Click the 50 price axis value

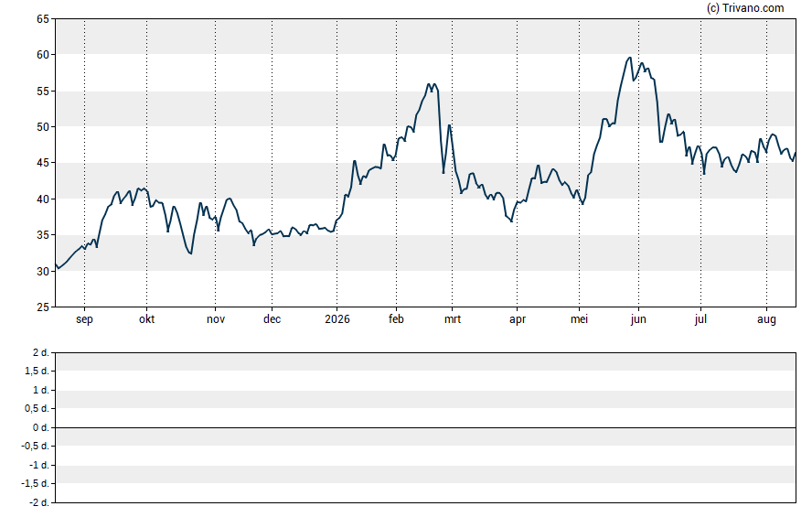coord(43,127)
